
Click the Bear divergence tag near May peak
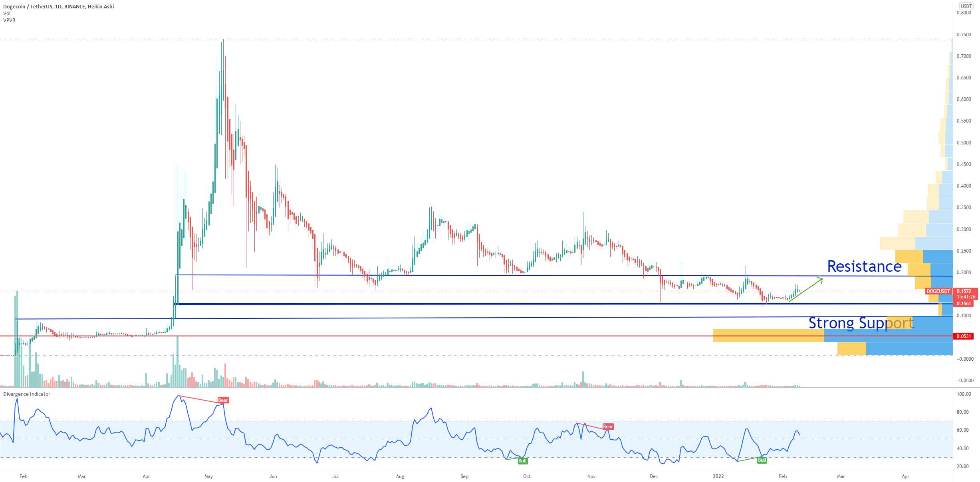[223, 400]
